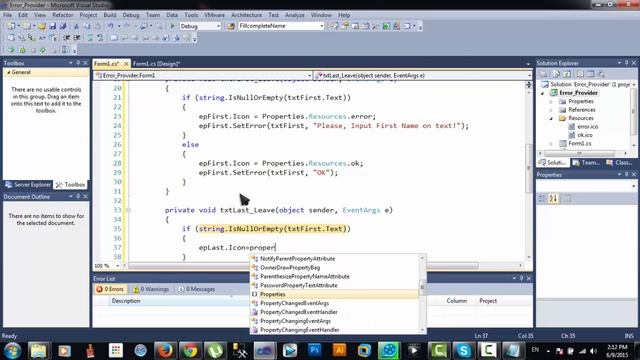Viewport: 640px width, 360px height.
Task: Open Illustrator from the taskbar
Action: point(340,350)
